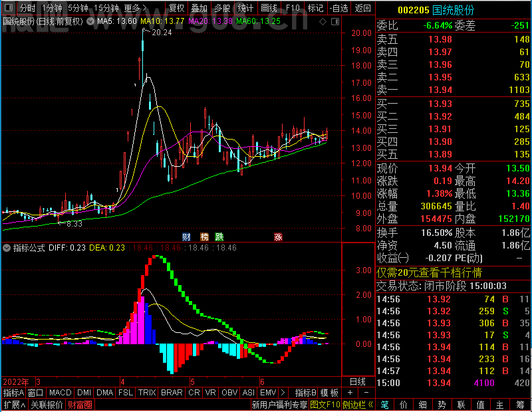Open the 指标A indicator tab
This screenshot has height=412, width=532.
pos(13,393)
